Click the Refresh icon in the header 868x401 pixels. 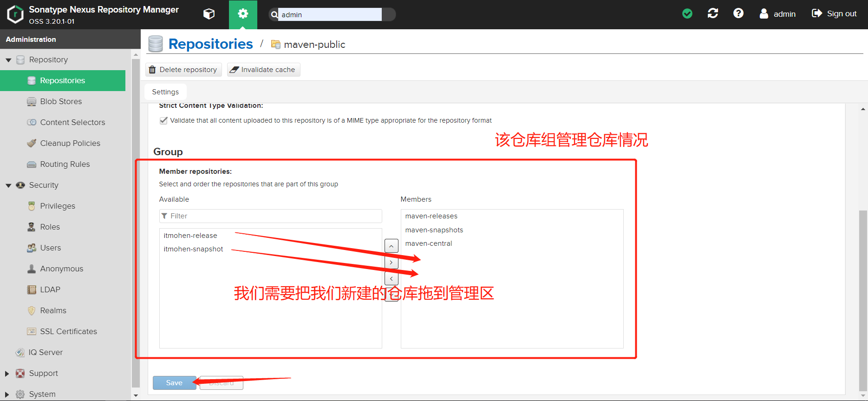coord(713,14)
